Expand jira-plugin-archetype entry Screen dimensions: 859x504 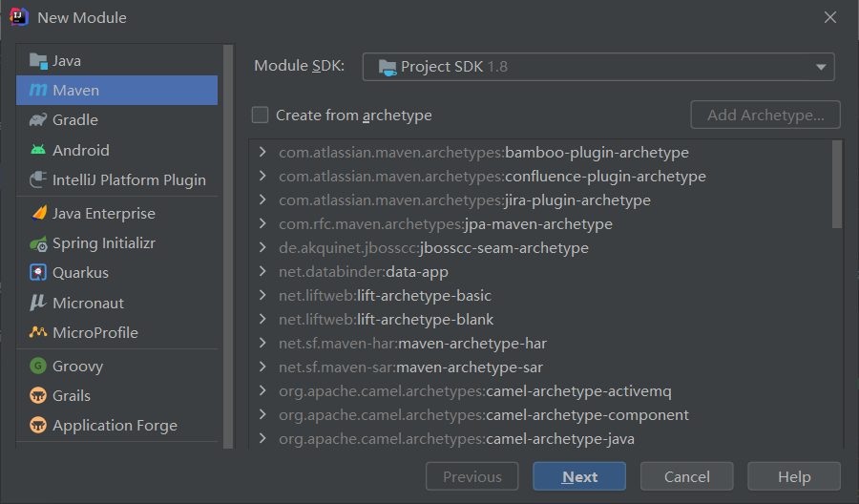[262, 199]
